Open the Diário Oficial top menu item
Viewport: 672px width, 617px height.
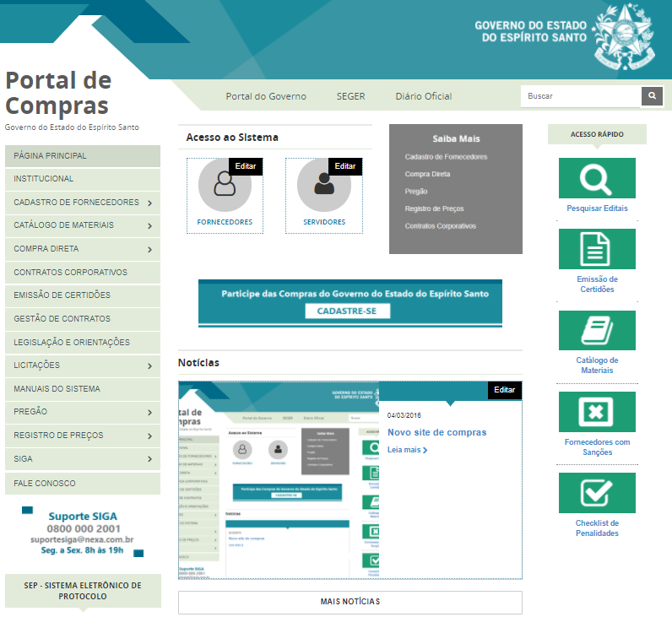pos(423,96)
